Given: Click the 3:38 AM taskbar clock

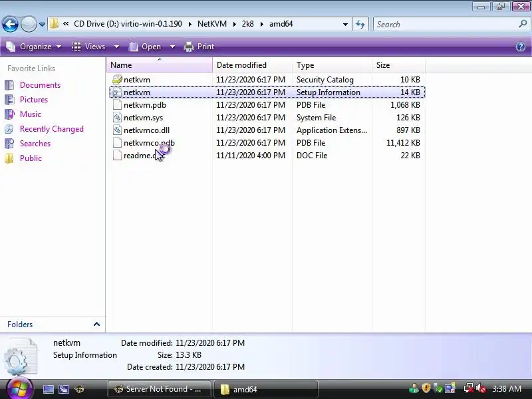Looking at the screenshot, I should 507,389.
